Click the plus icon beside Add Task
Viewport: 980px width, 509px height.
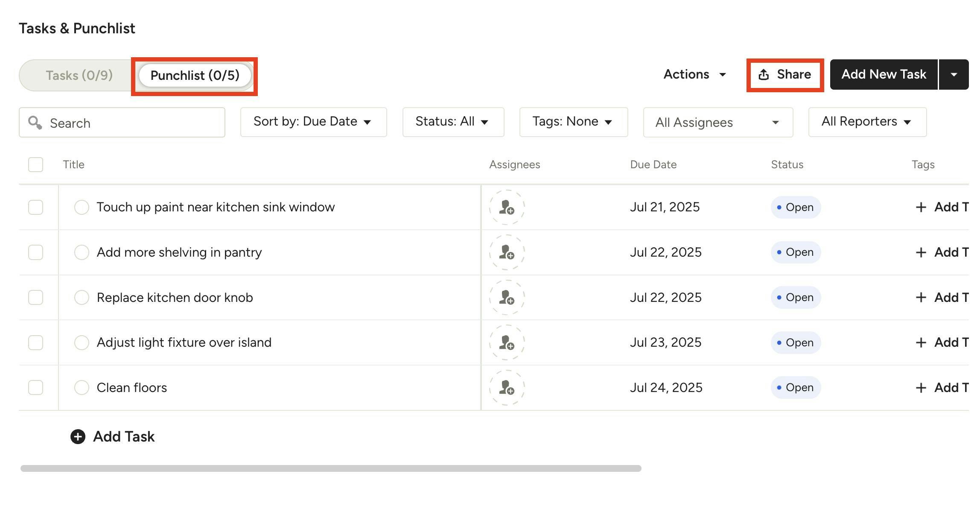pyautogui.click(x=78, y=436)
